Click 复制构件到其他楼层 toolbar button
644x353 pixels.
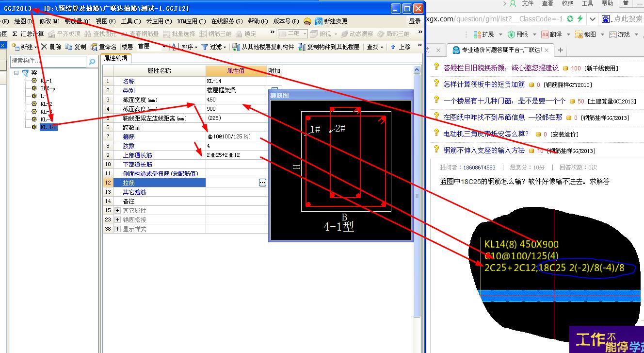click(328, 47)
